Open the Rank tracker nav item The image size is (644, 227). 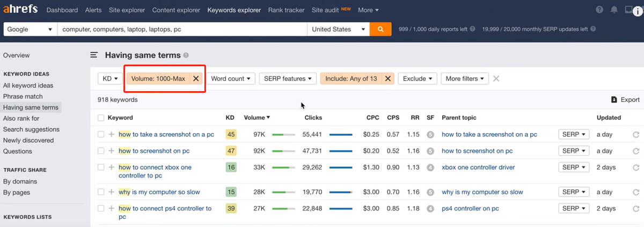pyautogui.click(x=287, y=10)
